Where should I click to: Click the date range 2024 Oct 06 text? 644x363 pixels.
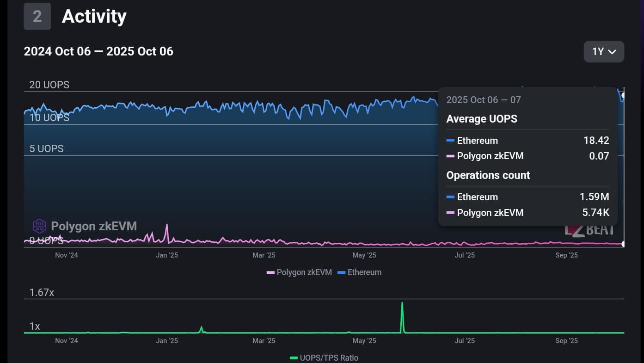[x=57, y=51]
